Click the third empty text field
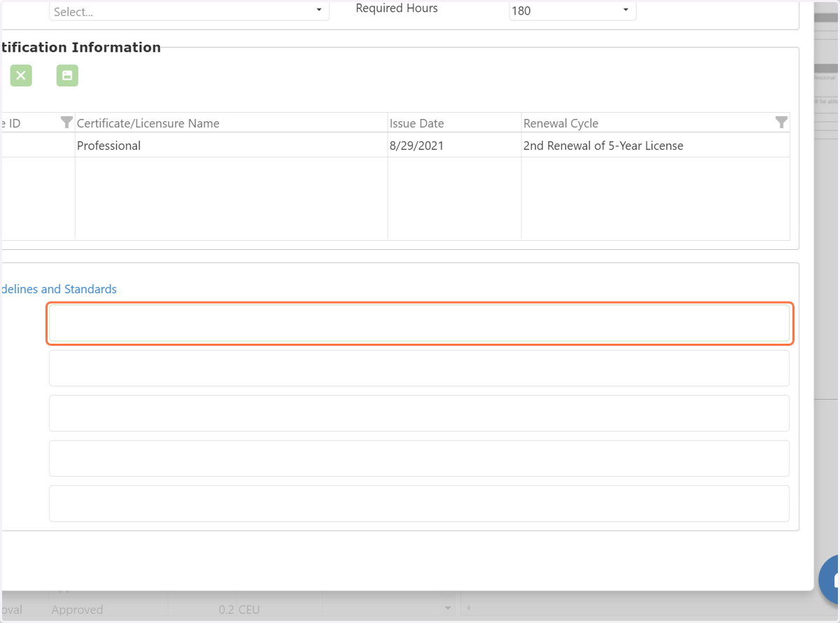 click(419, 413)
